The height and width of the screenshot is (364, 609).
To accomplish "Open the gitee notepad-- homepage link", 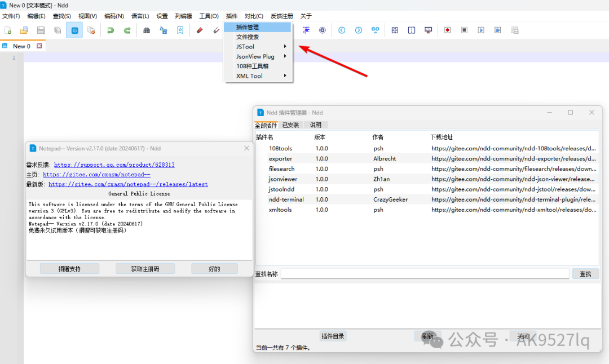I will tap(97, 175).
